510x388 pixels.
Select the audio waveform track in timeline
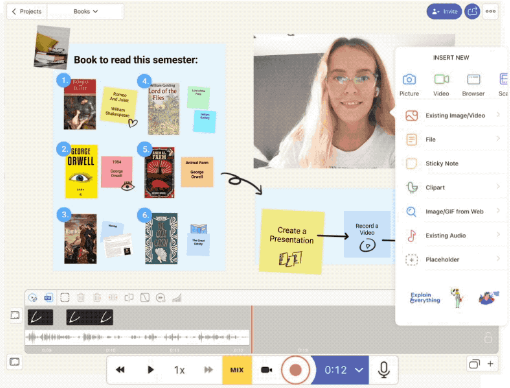pyautogui.click(x=137, y=337)
